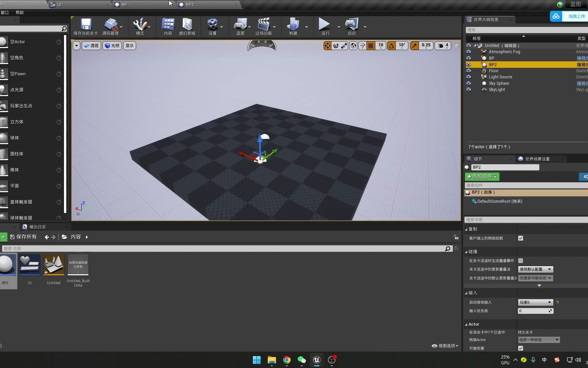Open Unreal Editor in taskbar
The width and height of the screenshot is (588, 368).
pos(316,360)
